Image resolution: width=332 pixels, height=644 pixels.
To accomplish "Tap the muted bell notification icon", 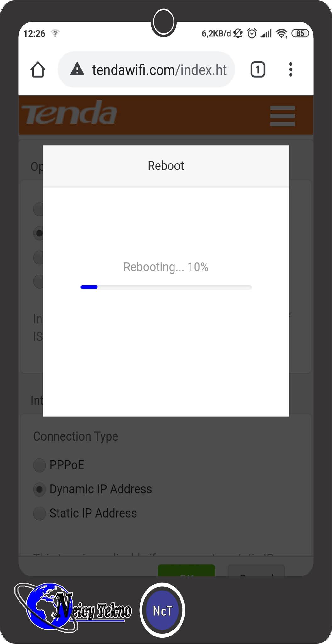I will [238, 33].
